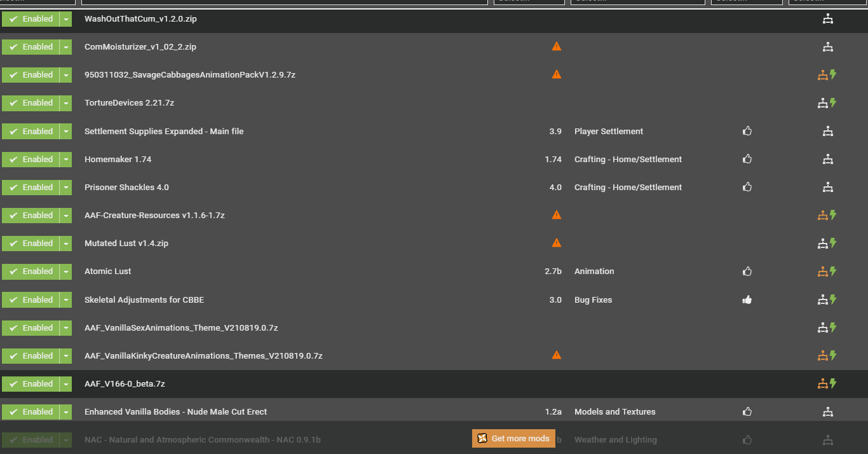The width and height of the screenshot is (868, 454).
Task: Click version 4.0 of Prisoner Shackles
Action: pos(555,188)
